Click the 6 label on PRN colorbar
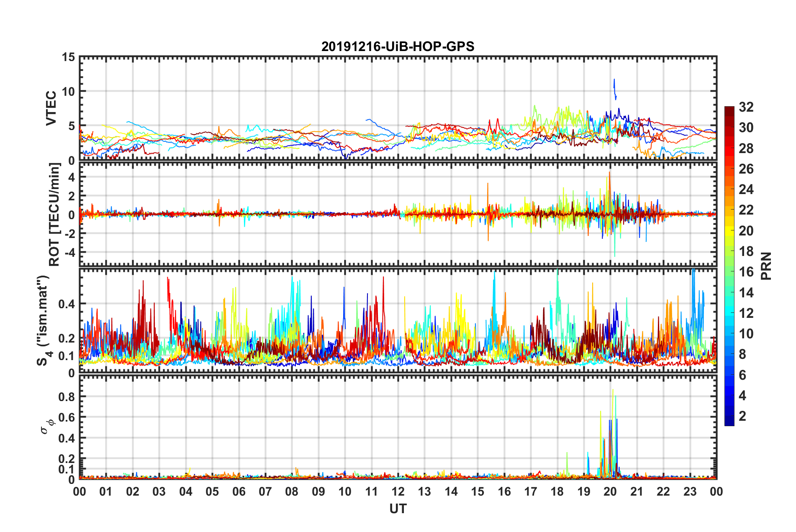Viewport: 796px width, 532px height. [x=742, y=375]
